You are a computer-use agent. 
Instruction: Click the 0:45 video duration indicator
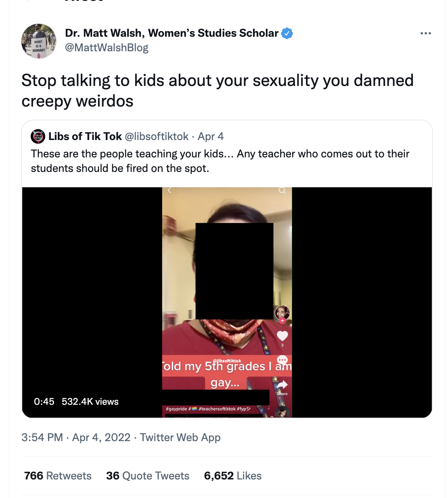pos(44,402)
